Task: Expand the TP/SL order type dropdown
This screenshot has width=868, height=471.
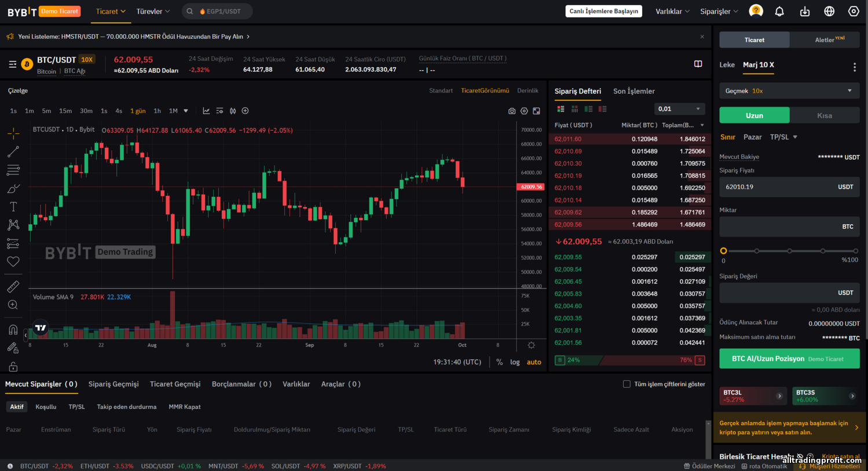Action: pos(783,137)
